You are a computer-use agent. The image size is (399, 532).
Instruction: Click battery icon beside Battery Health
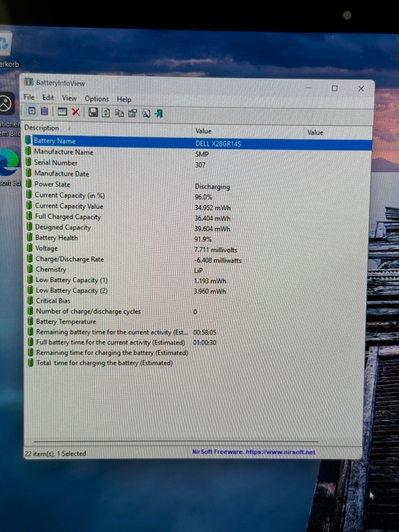point(30,237)
